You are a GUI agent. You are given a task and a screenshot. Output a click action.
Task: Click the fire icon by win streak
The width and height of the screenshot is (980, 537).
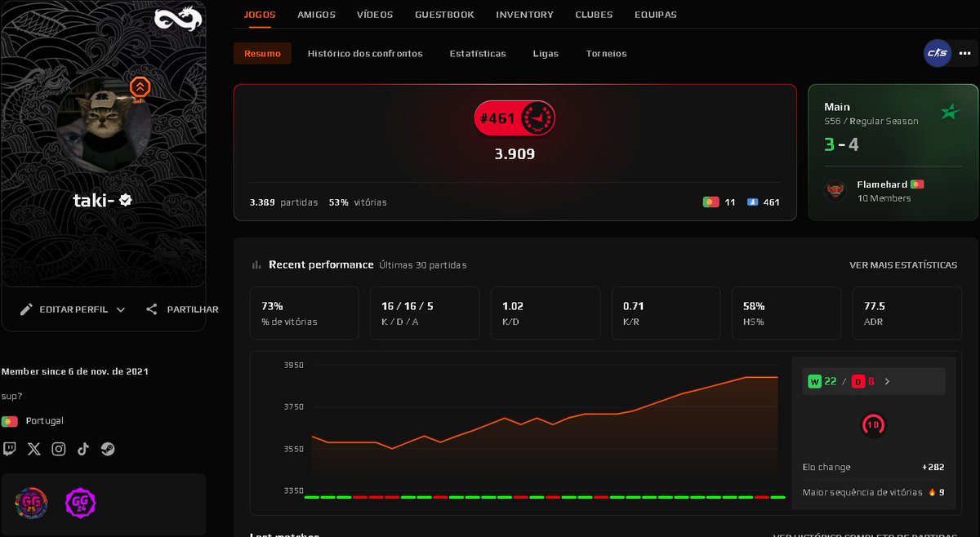coord(932,492)
